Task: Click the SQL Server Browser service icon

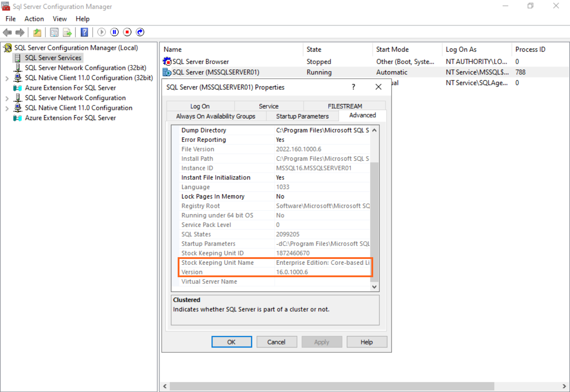Action: pyautogui.click(x=167, y=62)
